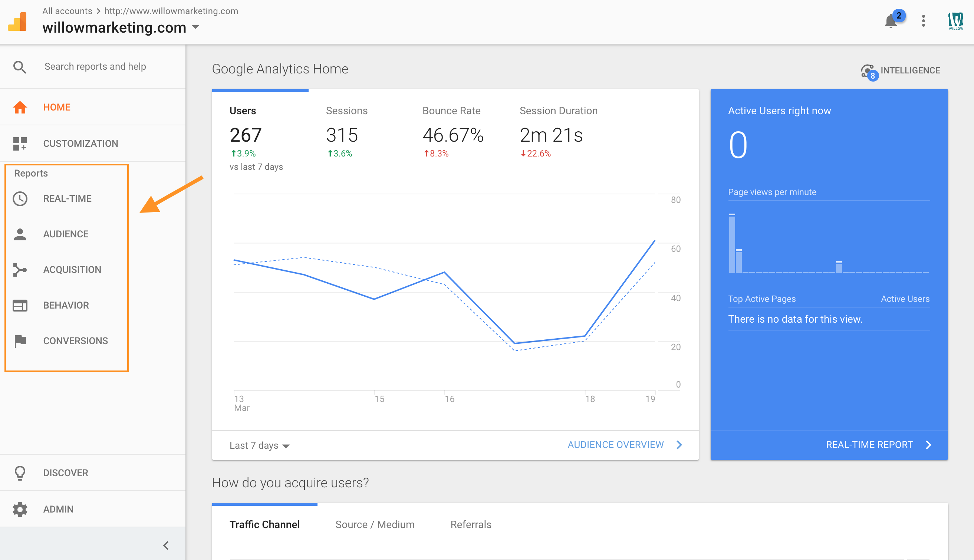
Task: Click the 'Active Users' column header
Action: pos(905,299)
